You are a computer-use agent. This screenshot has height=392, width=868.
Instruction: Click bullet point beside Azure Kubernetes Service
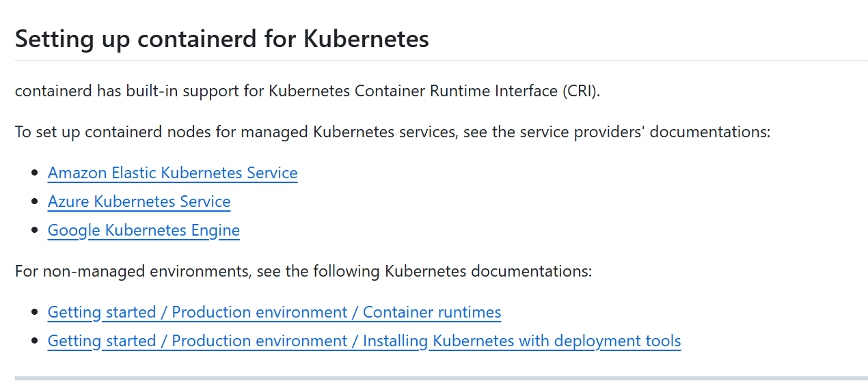click(35, 202)
